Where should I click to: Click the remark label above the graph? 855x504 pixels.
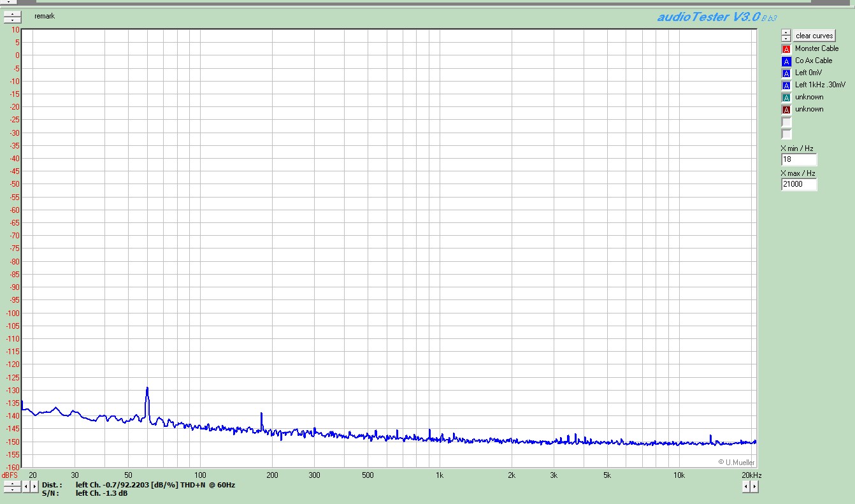pos(45,16)
